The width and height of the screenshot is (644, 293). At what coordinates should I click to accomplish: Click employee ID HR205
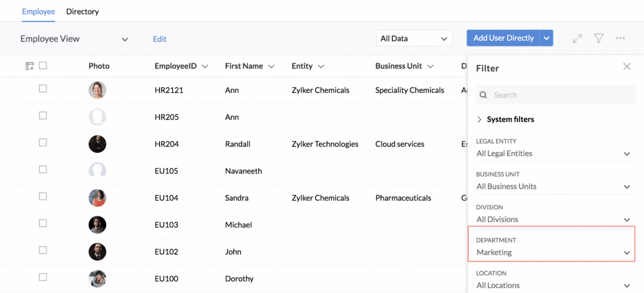coord(167,118)
